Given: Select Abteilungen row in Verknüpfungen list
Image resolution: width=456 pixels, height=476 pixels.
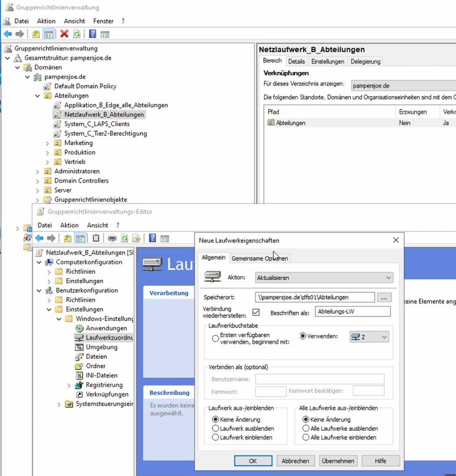Looking at the screenshot, I should 360,123.
